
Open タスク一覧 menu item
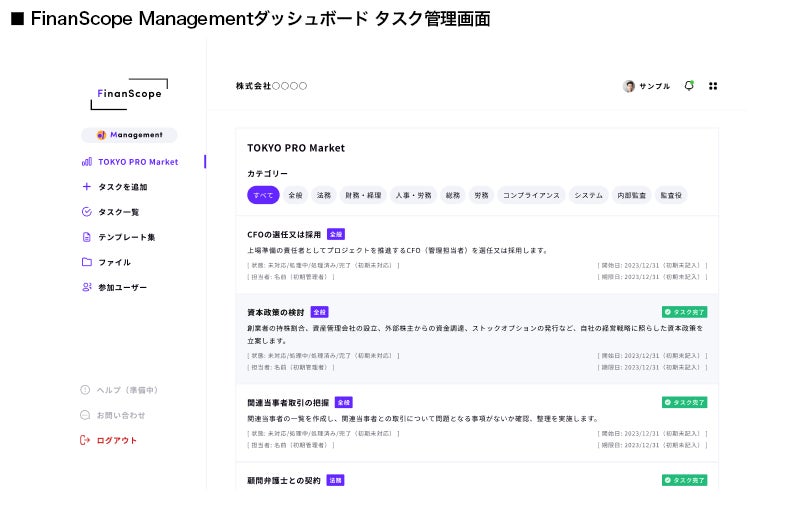point(118,212)
